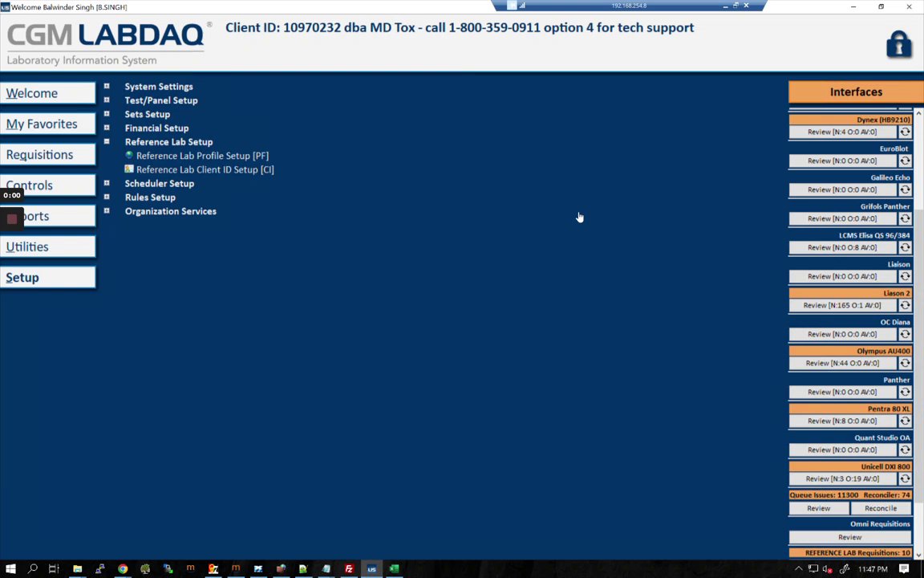
Task: Click the Interfaces panel header
Action: tap(856, 92)
